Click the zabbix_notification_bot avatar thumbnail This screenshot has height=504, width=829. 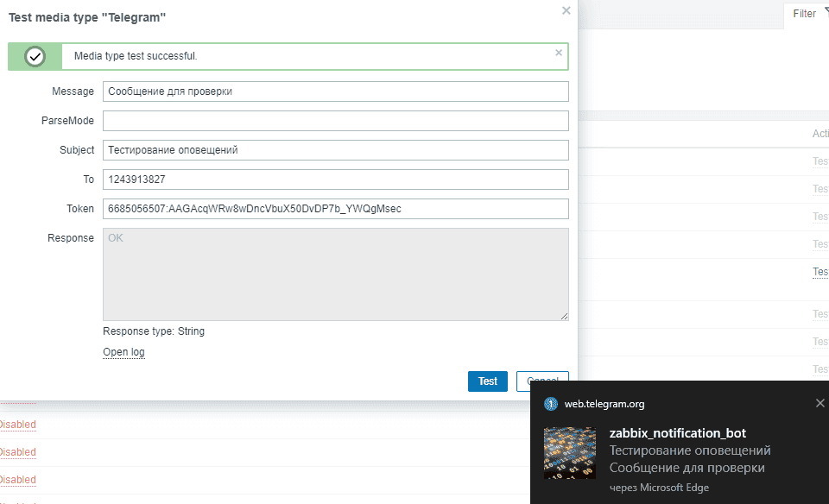point(570,453)
